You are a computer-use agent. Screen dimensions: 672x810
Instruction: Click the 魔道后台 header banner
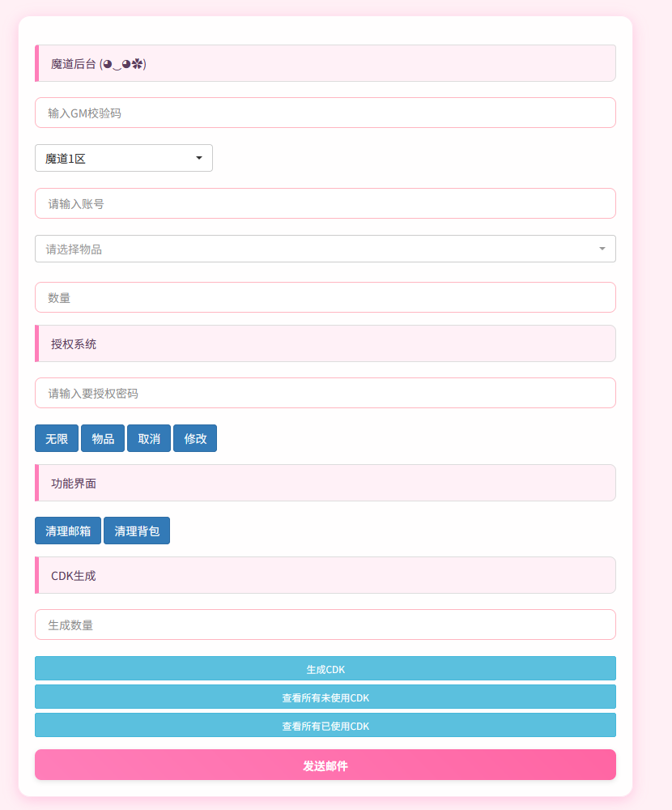(324, 63)
